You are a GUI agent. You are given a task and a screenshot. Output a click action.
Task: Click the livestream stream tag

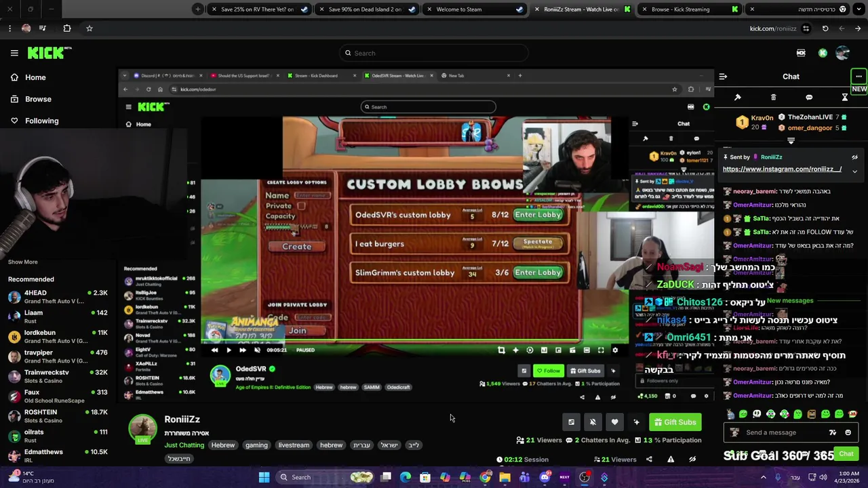294,445
